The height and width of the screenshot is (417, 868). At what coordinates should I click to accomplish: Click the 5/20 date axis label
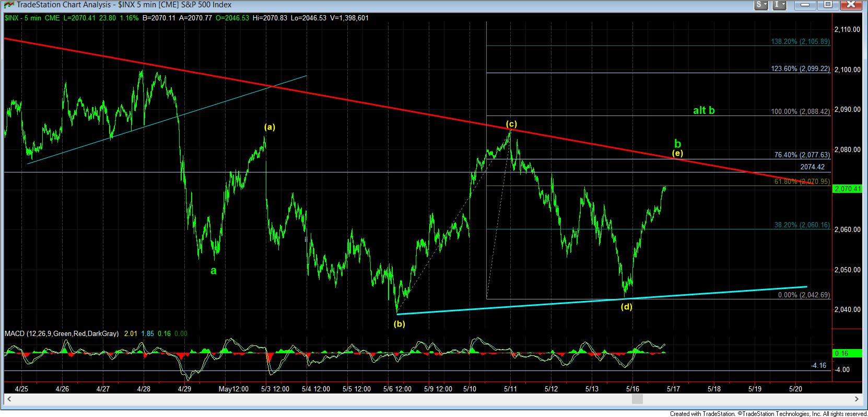pyautogui.click(x=795, y=389)
